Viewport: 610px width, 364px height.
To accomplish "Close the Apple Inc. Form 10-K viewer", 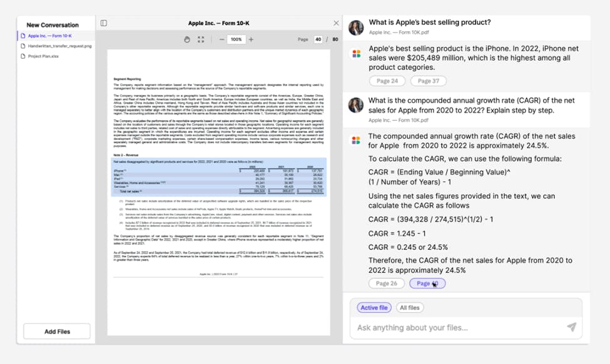I will [x=336, y=23].
